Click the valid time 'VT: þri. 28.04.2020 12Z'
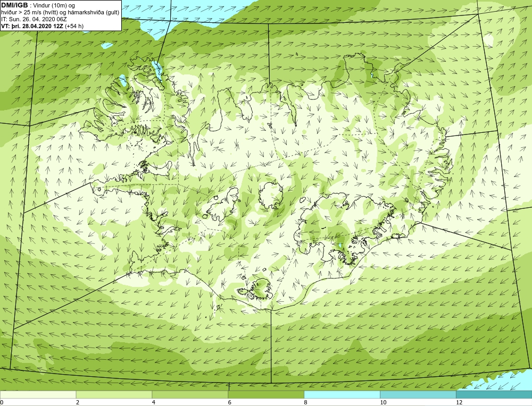The width and height of the screenshot is (532, 406). (x=32, y=26)
